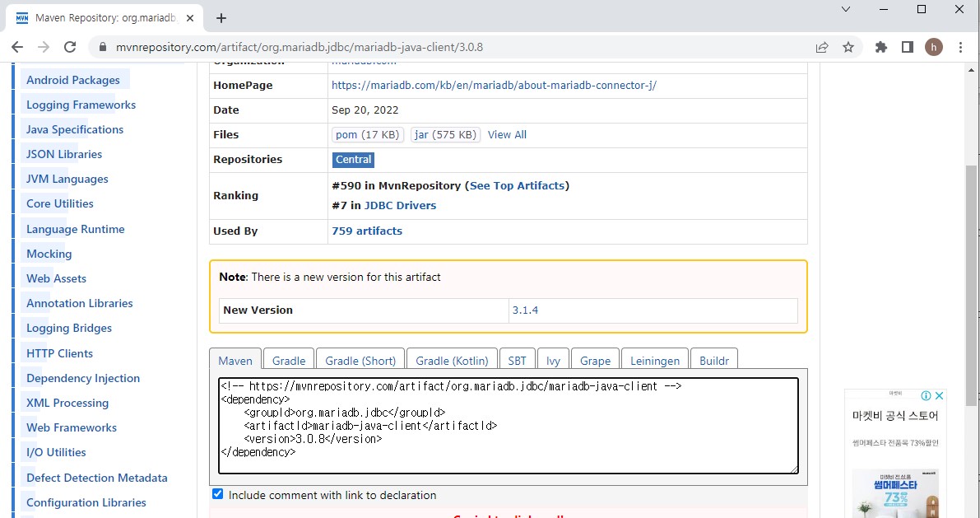
Task: Open browser extensions puzzle icon
Action: tap(881, 47)
